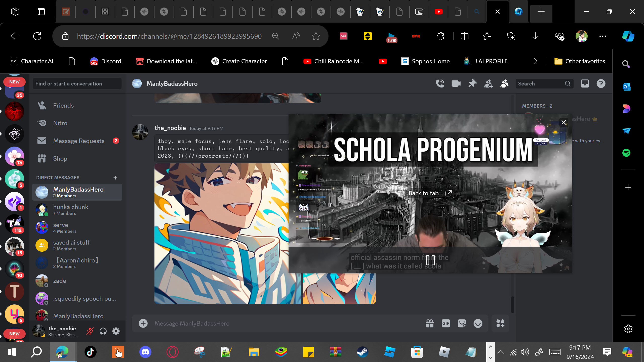
Task: Open the zade direct message
Action: [x=77, y=281]
